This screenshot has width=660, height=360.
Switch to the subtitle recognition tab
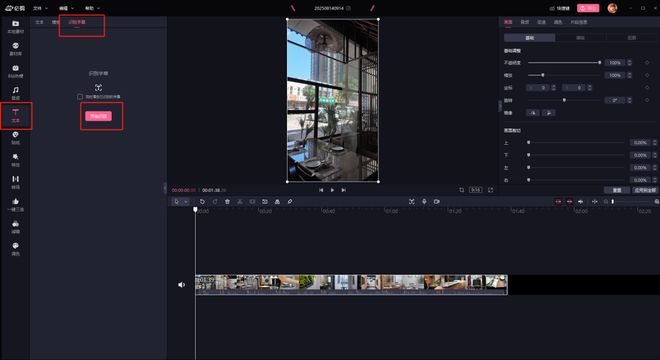pos(77,22)
